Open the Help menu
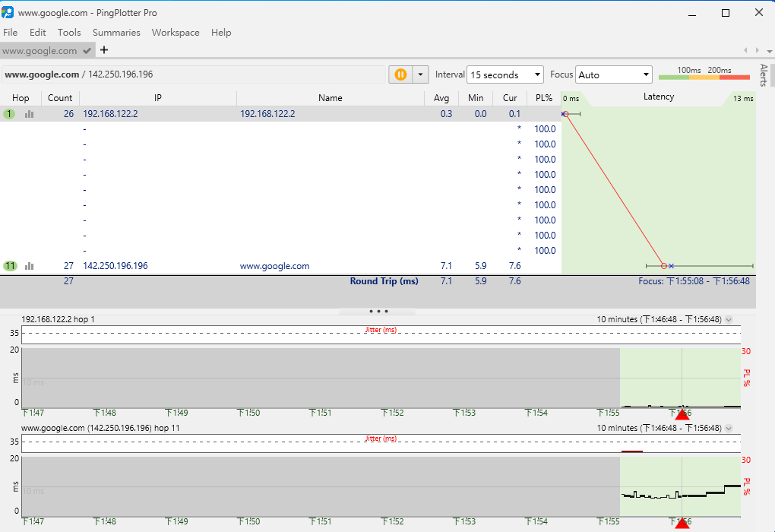 tap(221, 33)
